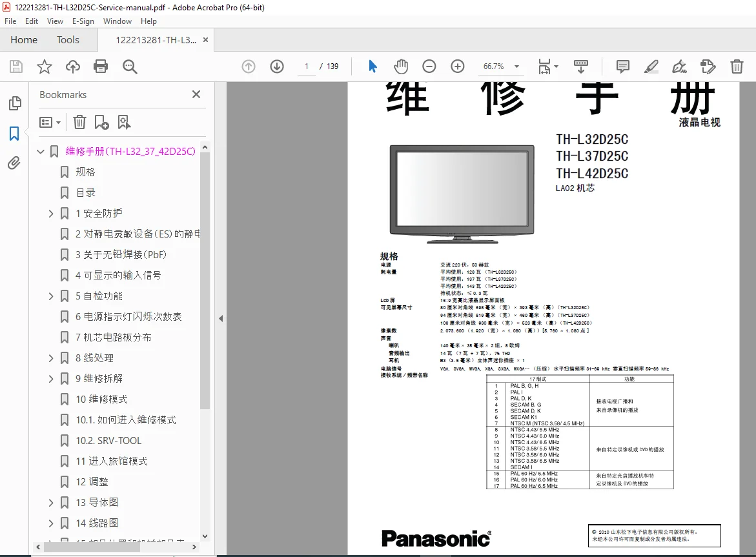Expand the 13 导体图 bookmark

coord(51,503)
